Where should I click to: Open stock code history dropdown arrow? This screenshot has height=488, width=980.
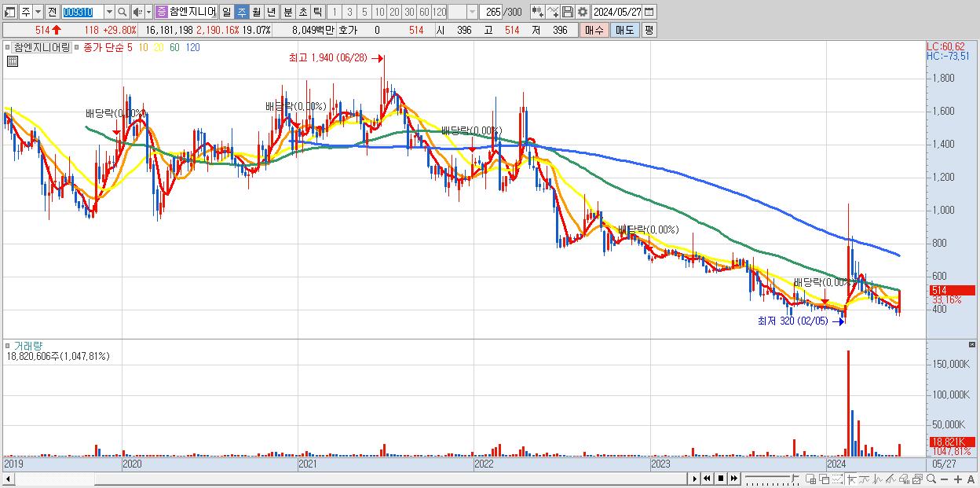(x=109, y=12)
